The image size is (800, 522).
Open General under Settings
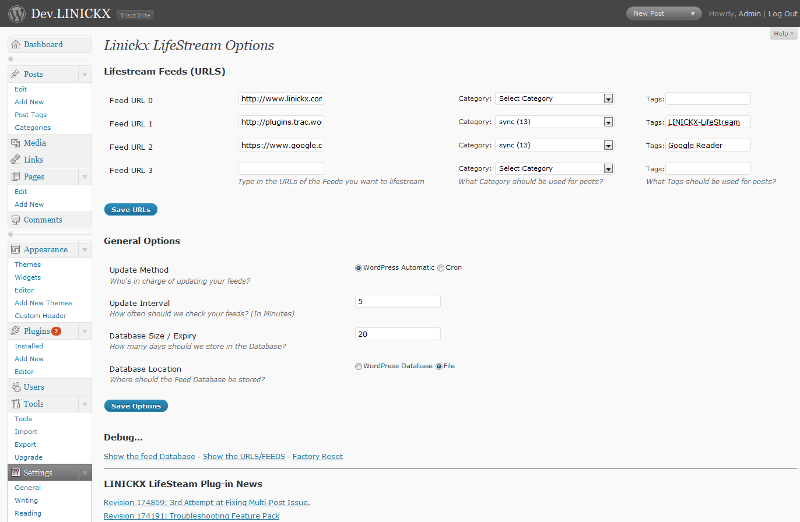28,488
